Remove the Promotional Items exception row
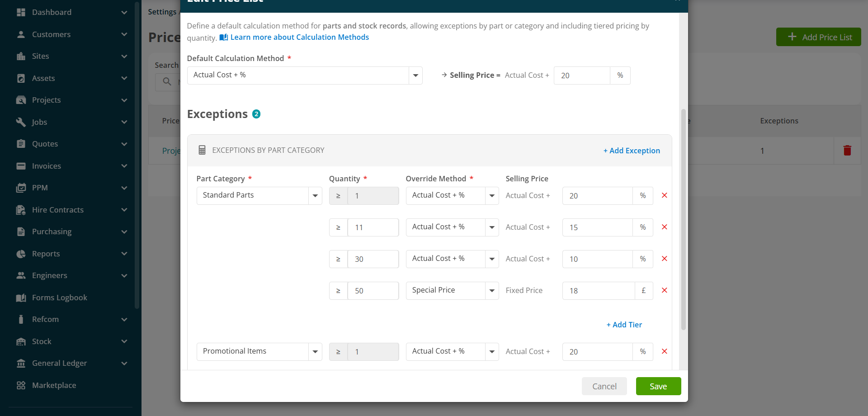The width and height of the screenshot is (868, 416). click(665, 351)
